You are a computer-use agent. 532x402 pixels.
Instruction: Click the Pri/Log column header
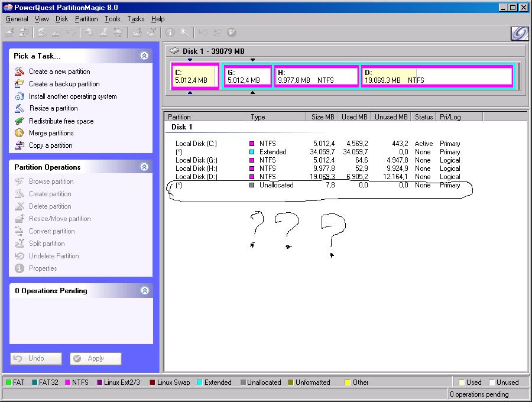click(459, 116)
